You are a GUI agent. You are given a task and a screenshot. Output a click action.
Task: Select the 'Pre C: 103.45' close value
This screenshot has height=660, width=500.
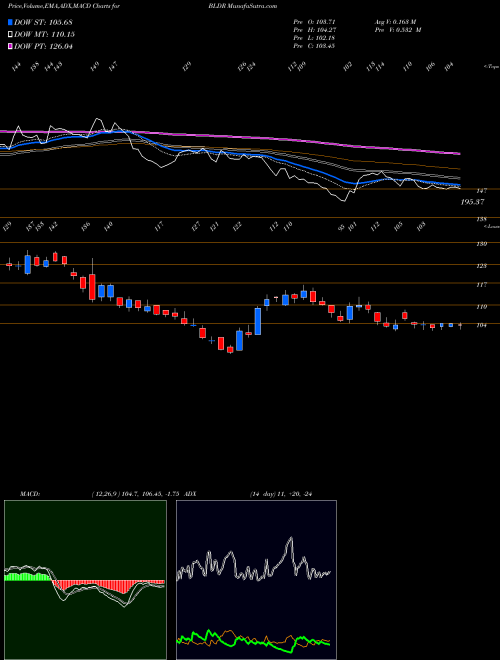coord(314,46)
